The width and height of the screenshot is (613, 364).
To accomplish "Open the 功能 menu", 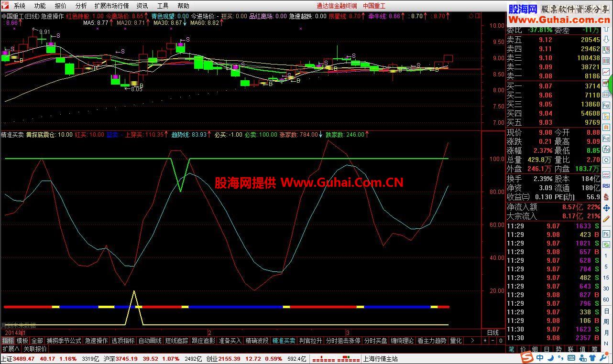I will (x=40, y=6).
